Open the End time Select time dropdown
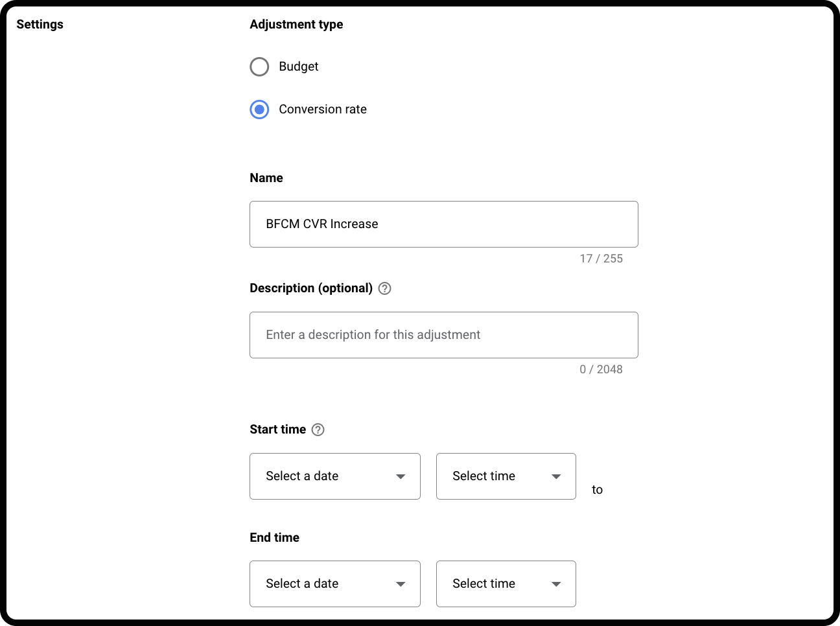Image resolution: width=840 pixels, height=626 pixels. coord(506,584)
